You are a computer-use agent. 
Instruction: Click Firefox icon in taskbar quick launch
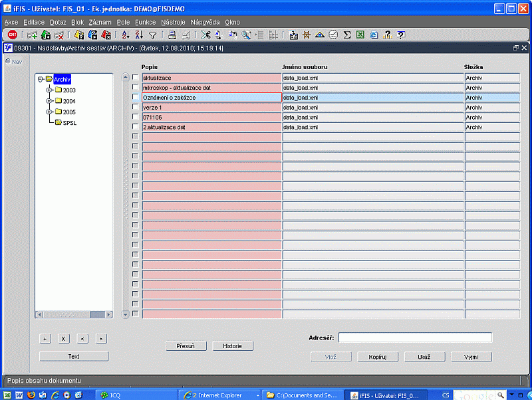pos(31,395)
